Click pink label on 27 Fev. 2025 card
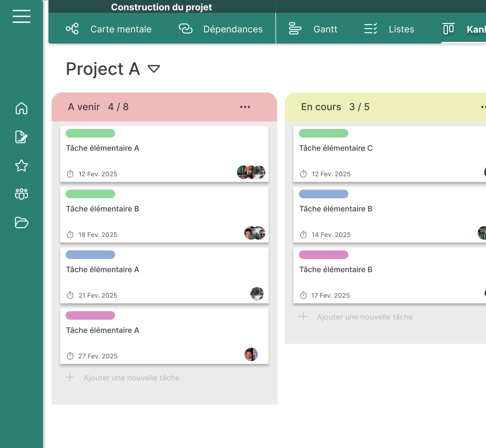486x448 pixels. (x=90, y=315)
